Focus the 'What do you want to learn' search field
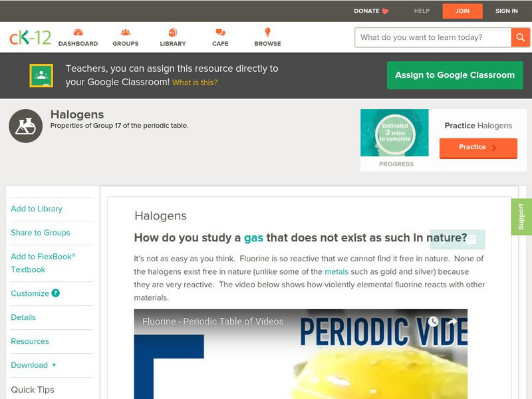This screenshot has width=532, height=399. [433, 37]
